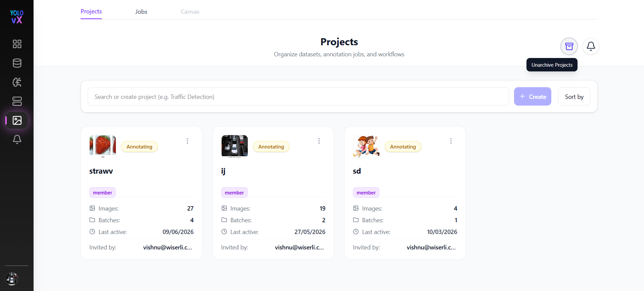
Task: Click last active date 10/03/2026
Action: point(442,232)
